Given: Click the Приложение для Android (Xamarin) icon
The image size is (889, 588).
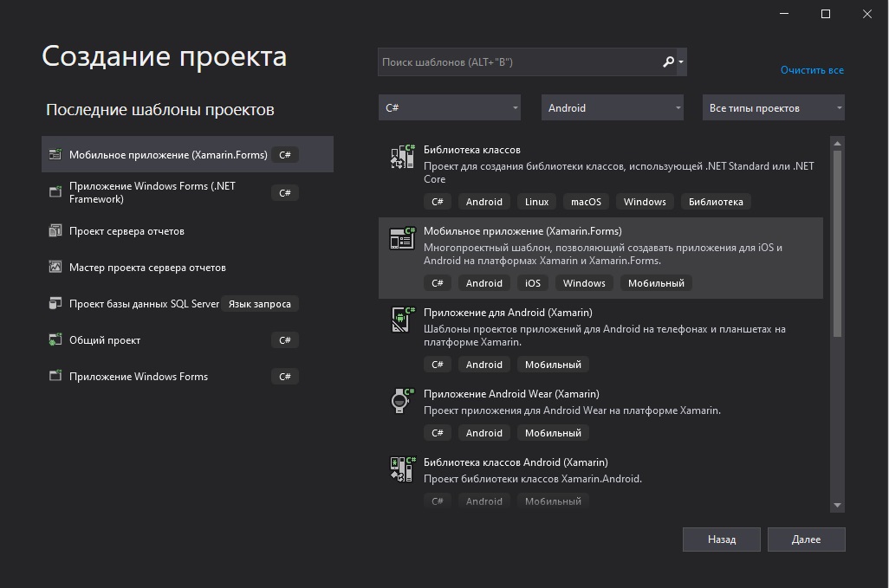Looking at the screenshot, I should click(x=403, y=320).
